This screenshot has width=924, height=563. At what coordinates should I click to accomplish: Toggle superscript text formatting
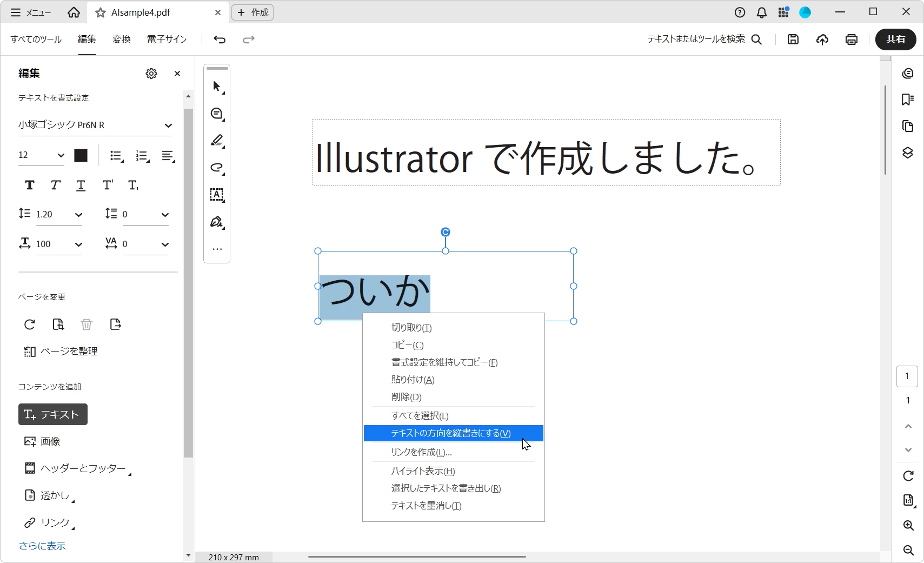tap(108, 186)
